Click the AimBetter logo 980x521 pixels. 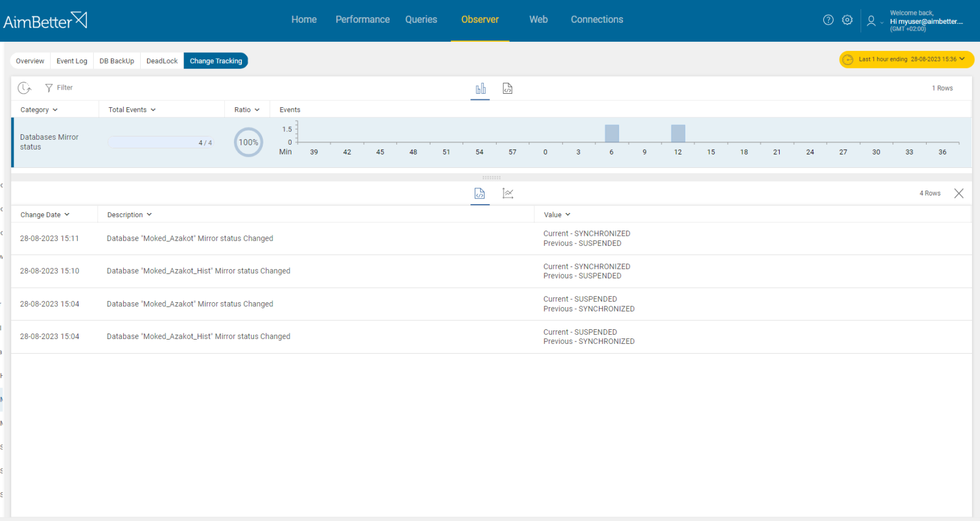coord(45,21)
